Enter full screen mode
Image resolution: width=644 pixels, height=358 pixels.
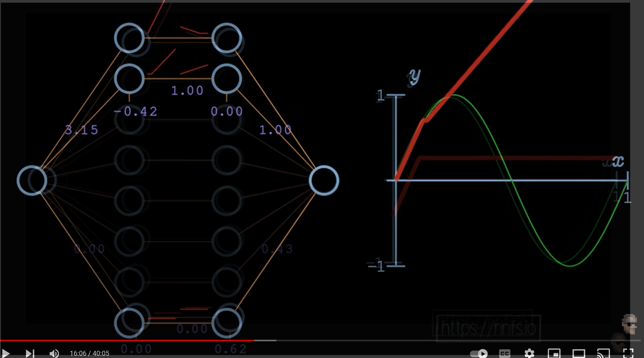tap(628, 354)
